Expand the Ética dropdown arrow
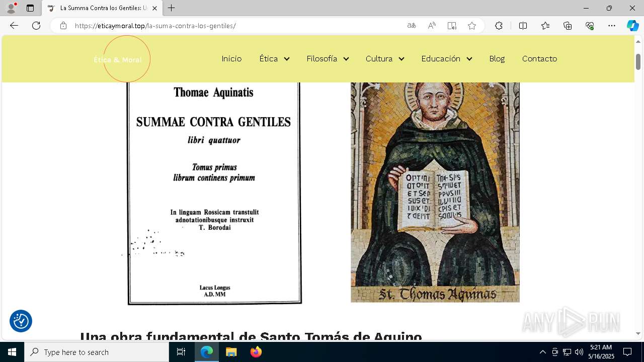Viewport: 644px width, 362px height. (x=287, y=59)
